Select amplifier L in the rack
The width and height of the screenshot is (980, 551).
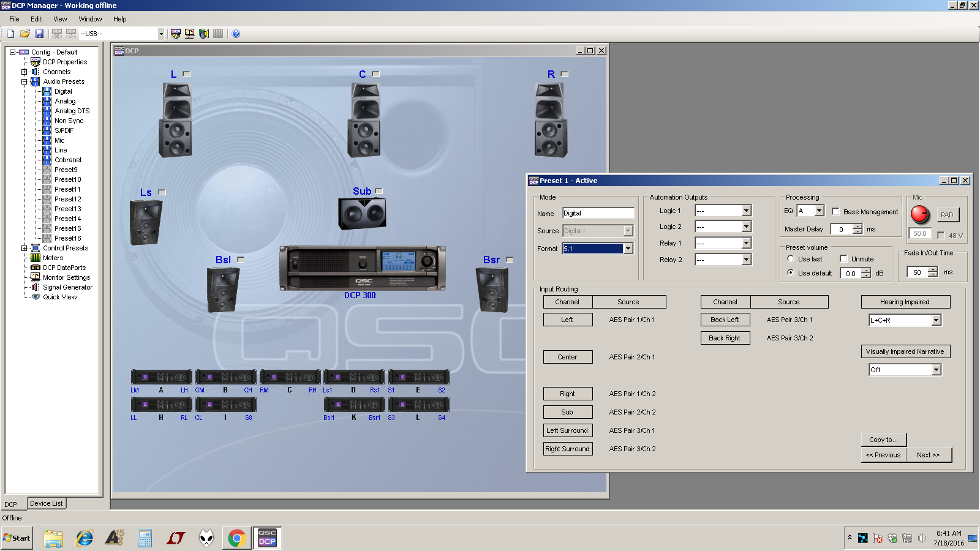[419, 405]
